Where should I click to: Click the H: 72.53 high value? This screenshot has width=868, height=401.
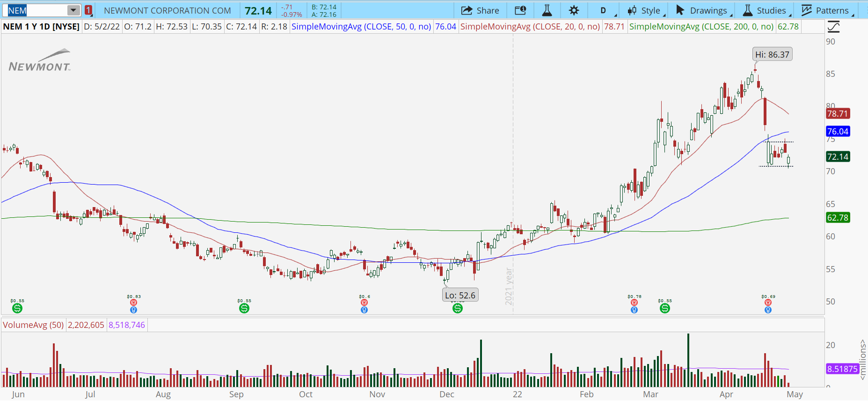tap(172, 27)
